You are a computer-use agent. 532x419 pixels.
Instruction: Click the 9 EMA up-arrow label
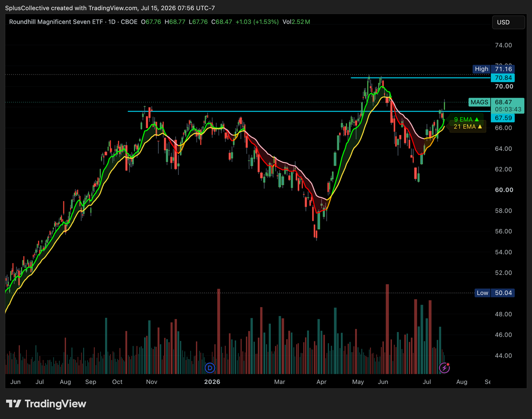[x=467, y=119]
